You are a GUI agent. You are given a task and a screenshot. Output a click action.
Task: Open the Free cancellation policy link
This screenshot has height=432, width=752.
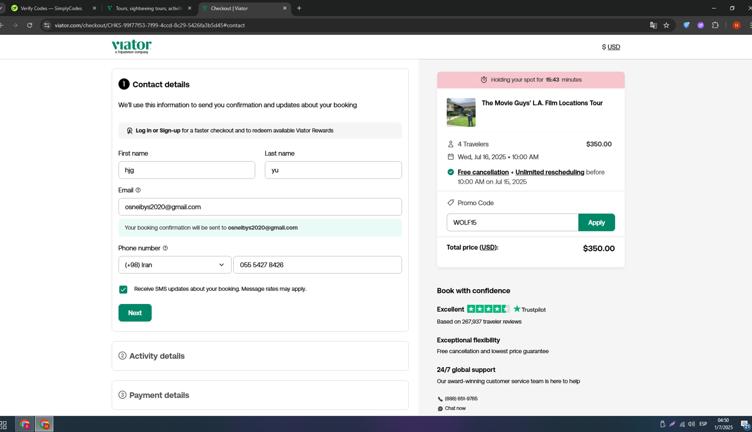click(483, 172)
